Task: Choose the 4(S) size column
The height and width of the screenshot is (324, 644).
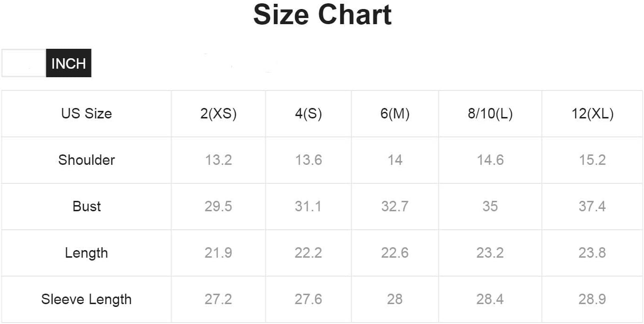Action: [x=308, y=114]
